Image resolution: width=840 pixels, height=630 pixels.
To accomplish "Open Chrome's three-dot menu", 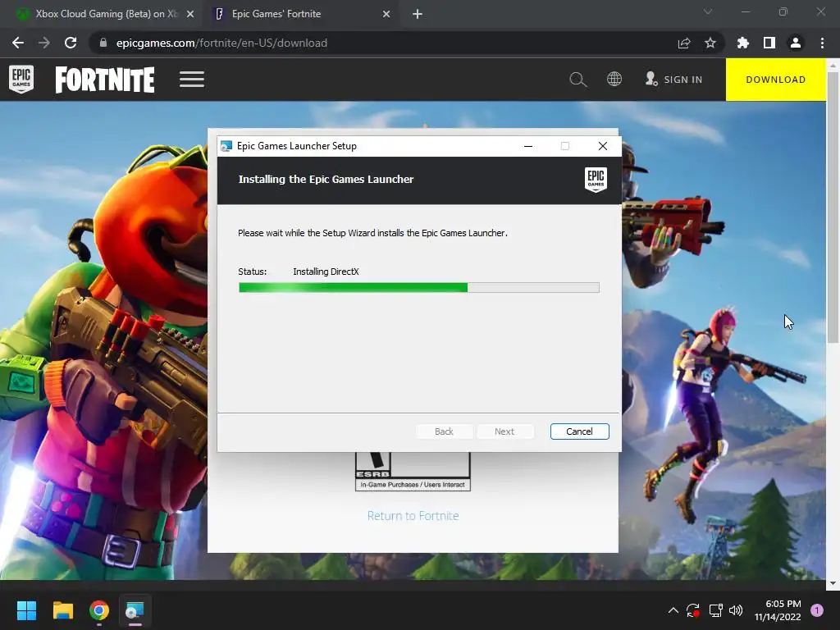I will (822, 43).
